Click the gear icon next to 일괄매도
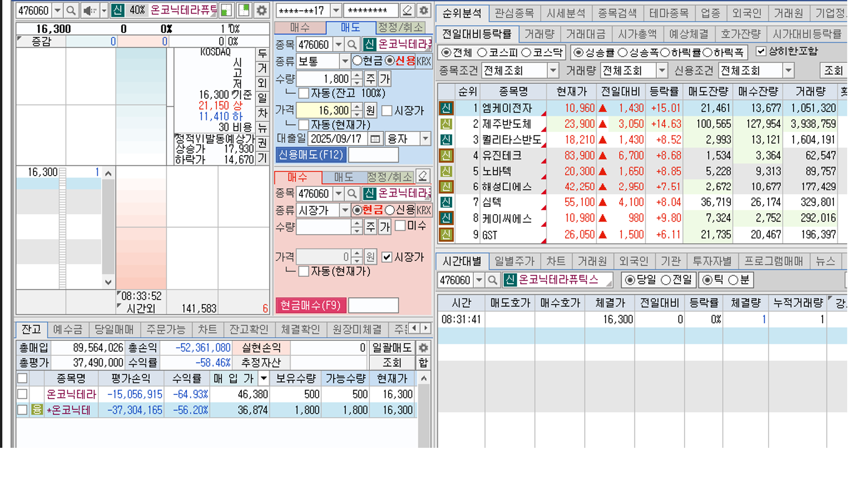 click(423, 348)
